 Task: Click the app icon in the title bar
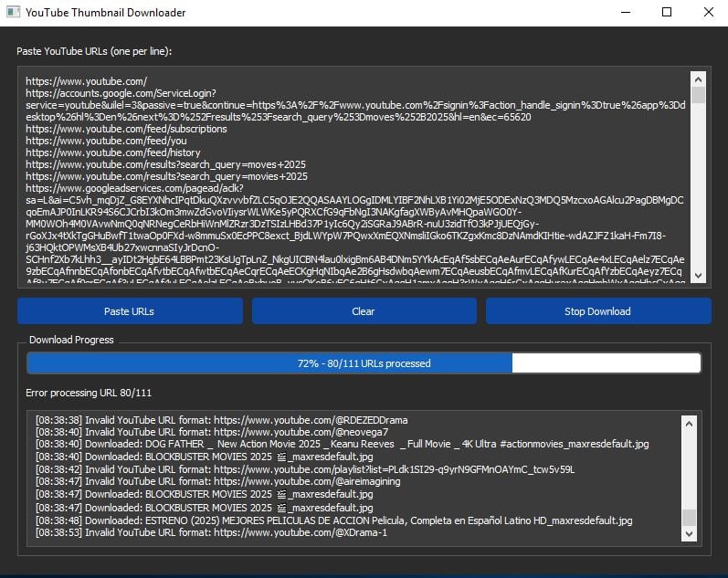point(12,13)
